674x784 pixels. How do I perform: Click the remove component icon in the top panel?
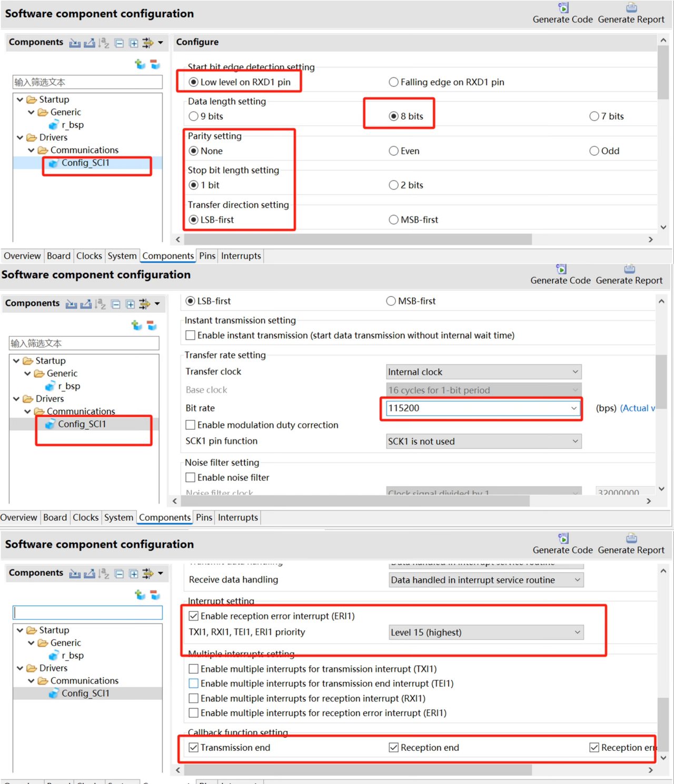point(155,64)
